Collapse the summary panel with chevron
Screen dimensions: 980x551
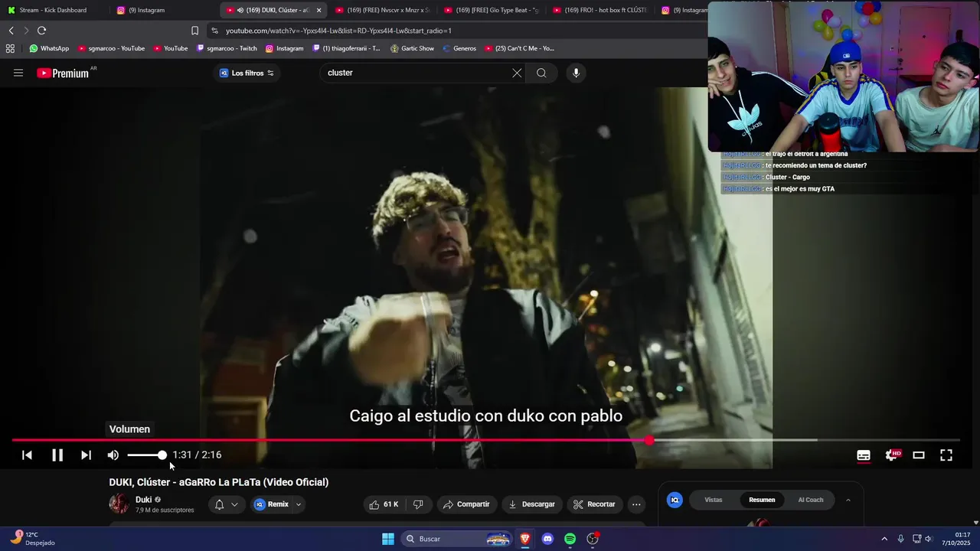848,500
